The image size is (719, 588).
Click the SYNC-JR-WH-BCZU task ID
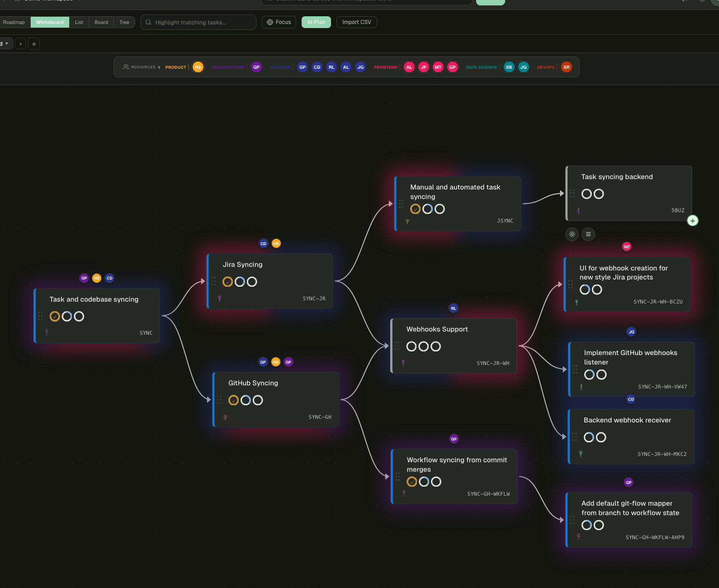pos(658,302)
